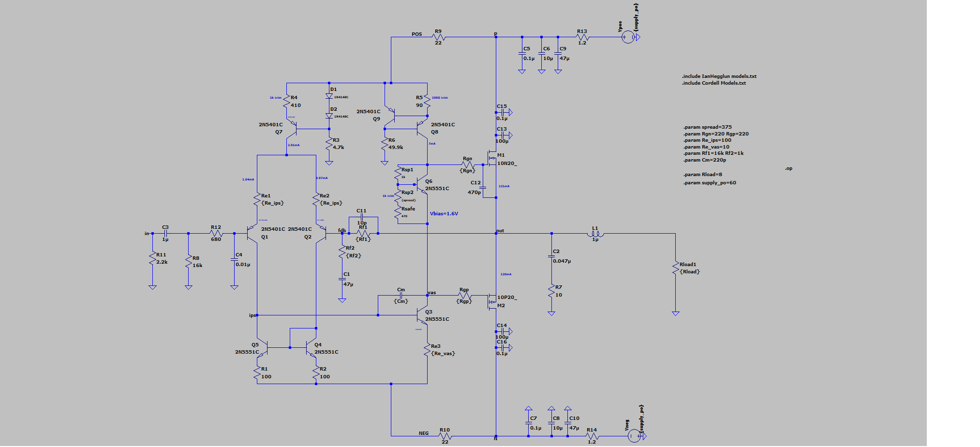Select transistor Q9 symbol

(x=390, y=116)
